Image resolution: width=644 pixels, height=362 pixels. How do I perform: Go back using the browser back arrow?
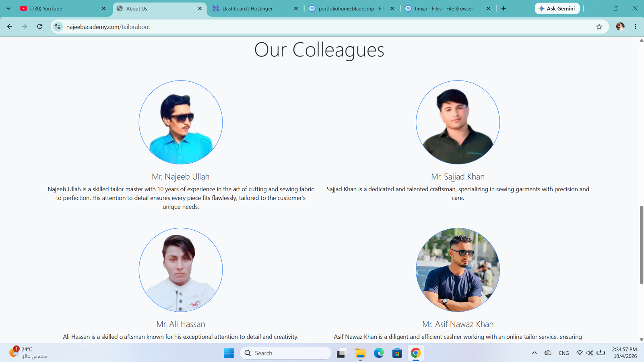(x=10, y=27)
